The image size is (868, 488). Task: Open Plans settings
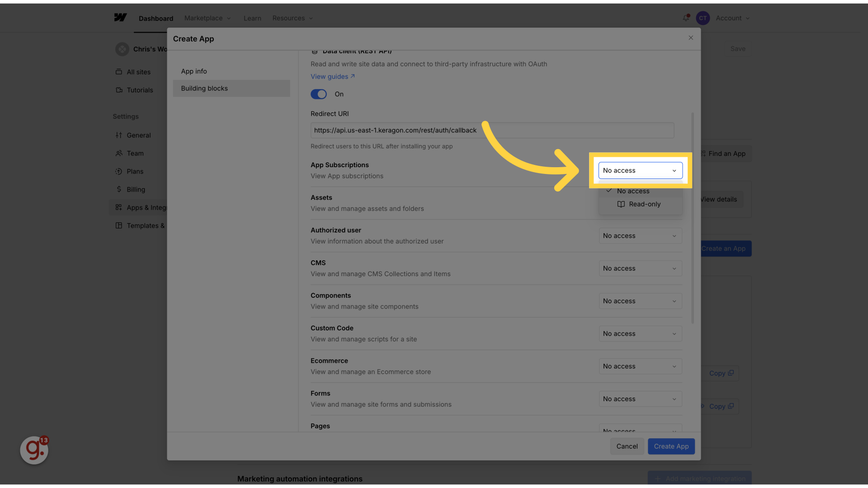[135, 171]
